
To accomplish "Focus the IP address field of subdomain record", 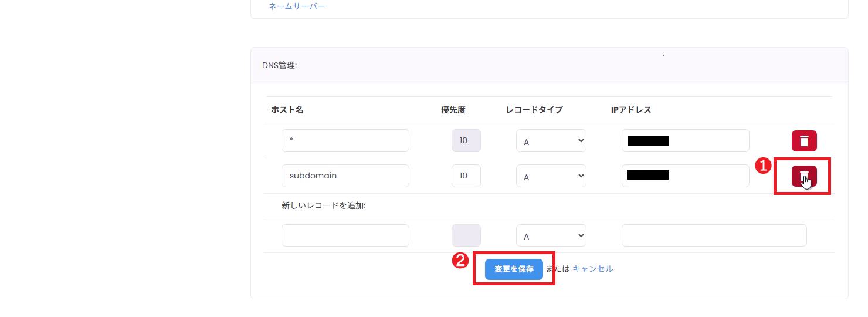I will point(685,176).
